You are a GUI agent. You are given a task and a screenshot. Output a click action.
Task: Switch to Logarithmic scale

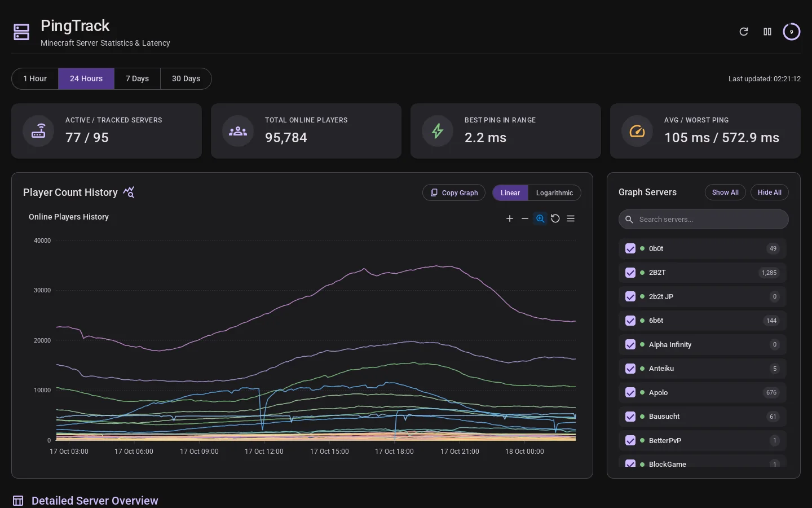(554, 192)
